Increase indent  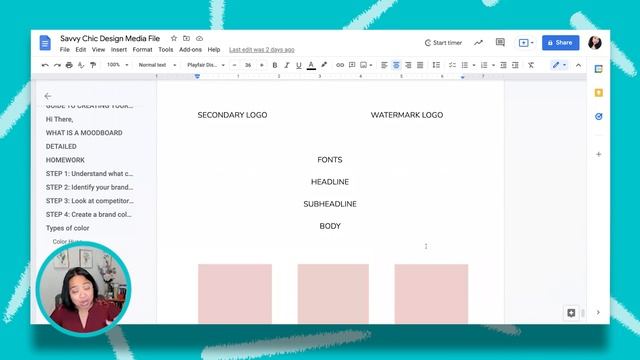point(516,65)
